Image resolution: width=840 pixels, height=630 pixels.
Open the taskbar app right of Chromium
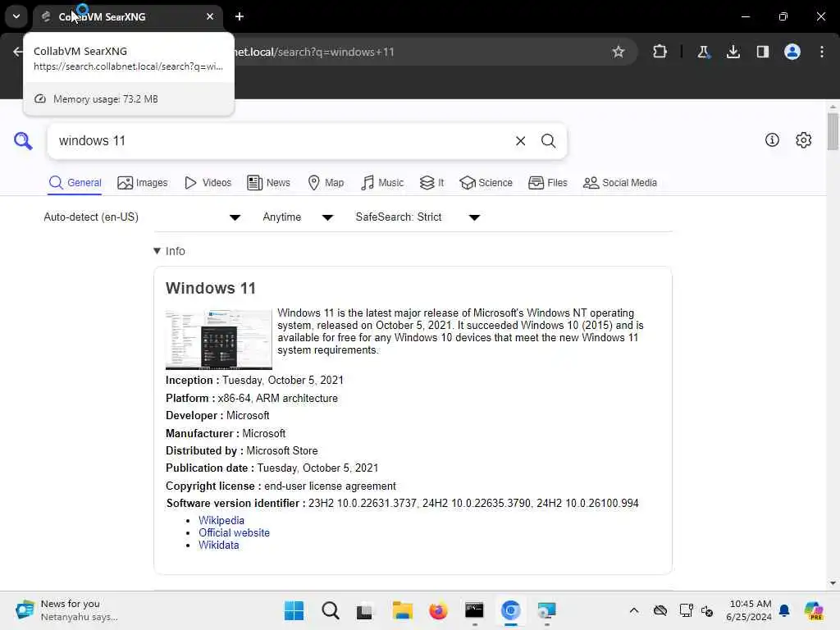pos(546,610)
